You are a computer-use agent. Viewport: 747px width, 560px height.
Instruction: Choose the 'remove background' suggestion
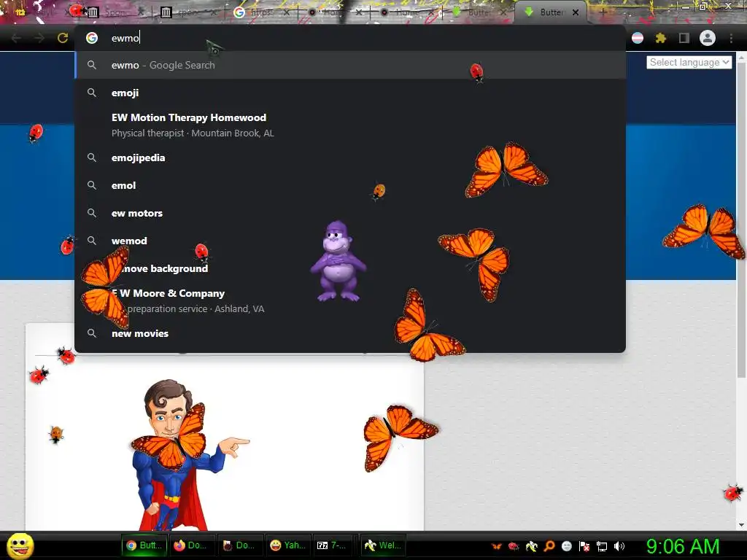tap(350, 268)
